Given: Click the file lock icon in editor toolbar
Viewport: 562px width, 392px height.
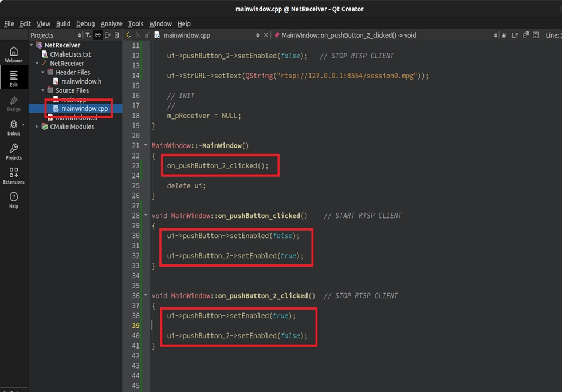Looking at the screenshot, I should pyautogui.click(x=147, y=35).
